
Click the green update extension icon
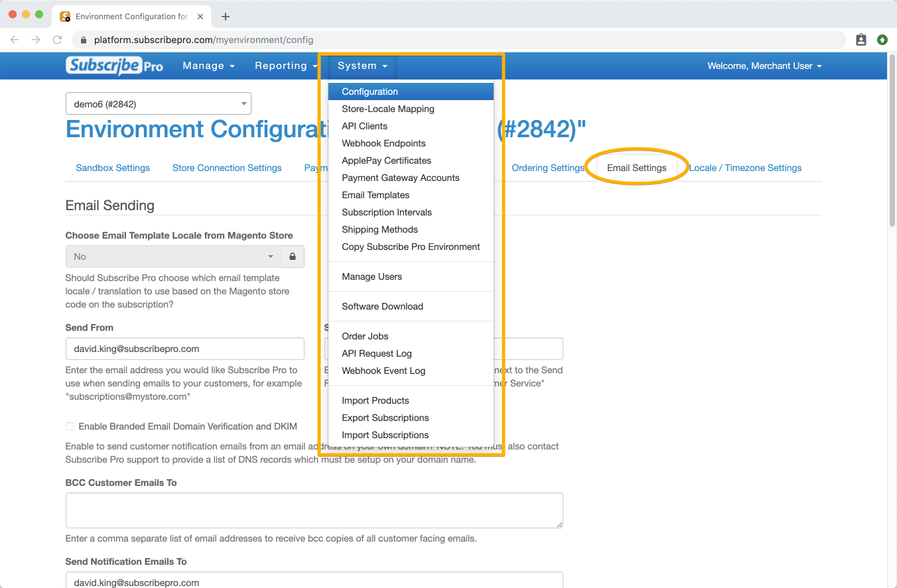pos(882,40)
